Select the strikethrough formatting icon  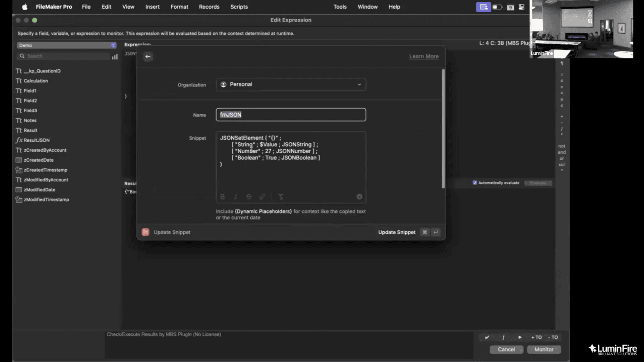click(249, 197)
